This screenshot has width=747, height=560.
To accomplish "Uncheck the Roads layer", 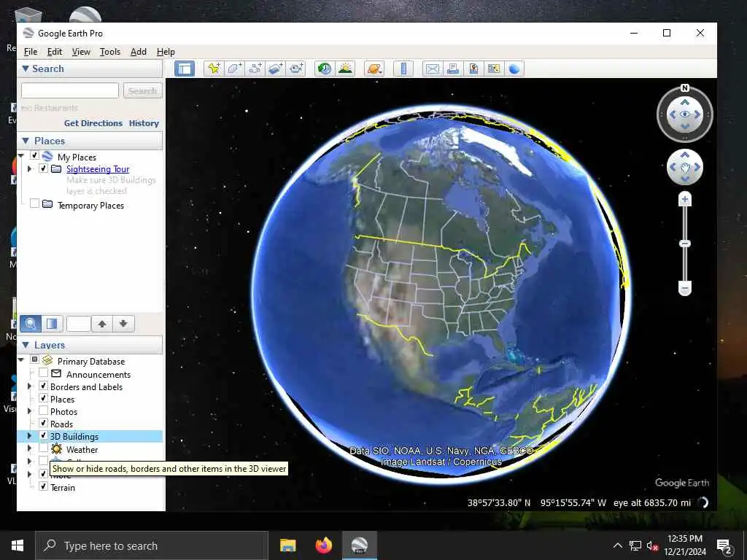I will 43,423.
